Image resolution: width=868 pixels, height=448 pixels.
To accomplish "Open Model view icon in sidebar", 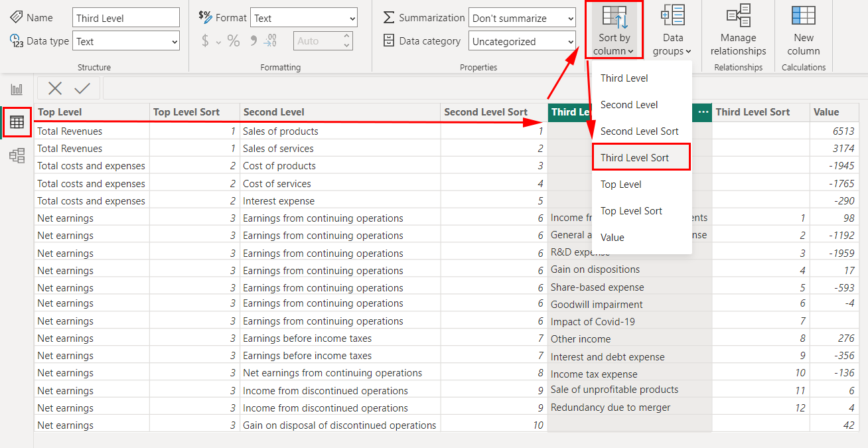I will point(17,156).
